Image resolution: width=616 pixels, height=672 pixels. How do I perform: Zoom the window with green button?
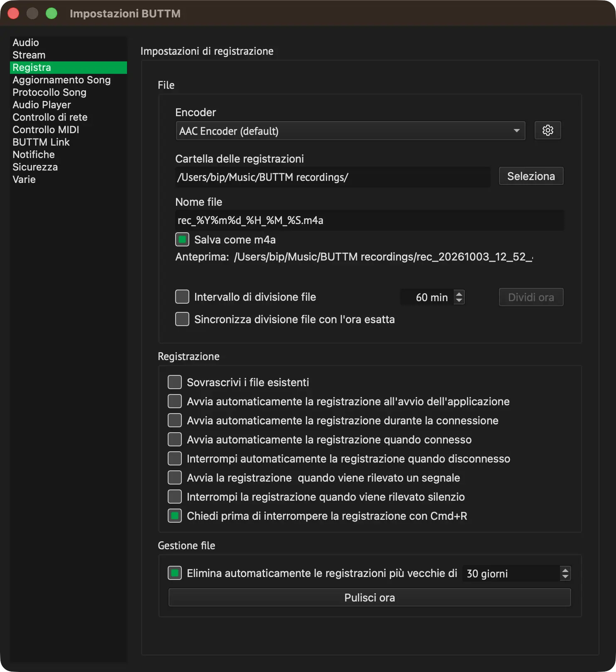[x=51, y=14]
